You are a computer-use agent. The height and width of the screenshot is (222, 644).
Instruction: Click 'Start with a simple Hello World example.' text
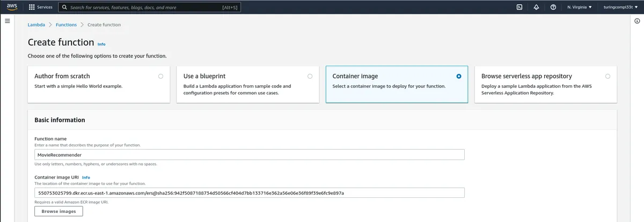point(78,86)
